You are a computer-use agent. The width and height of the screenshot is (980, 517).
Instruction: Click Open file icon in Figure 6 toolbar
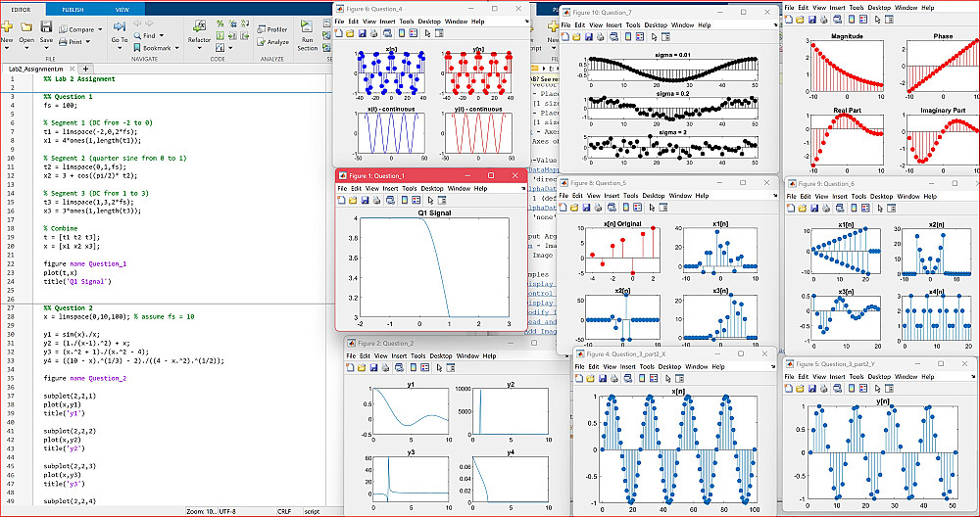point(351,33)
